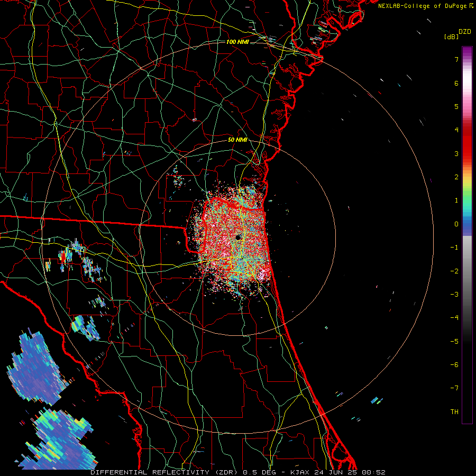
Task: Click the 3 tick on color scale
Action: pyautogui.click(x=456, y=153)
